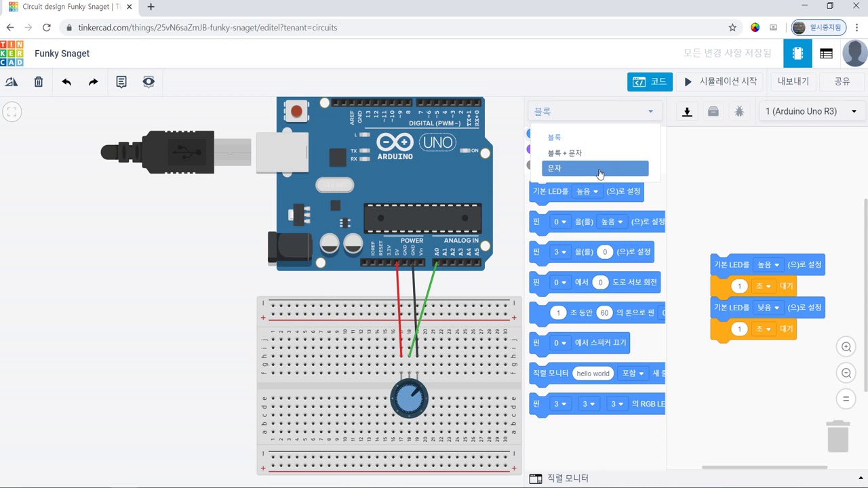Screen dimensions: 868x488
Task: Select the 문자 option in dropdown
Action: [x=595, y=168]
